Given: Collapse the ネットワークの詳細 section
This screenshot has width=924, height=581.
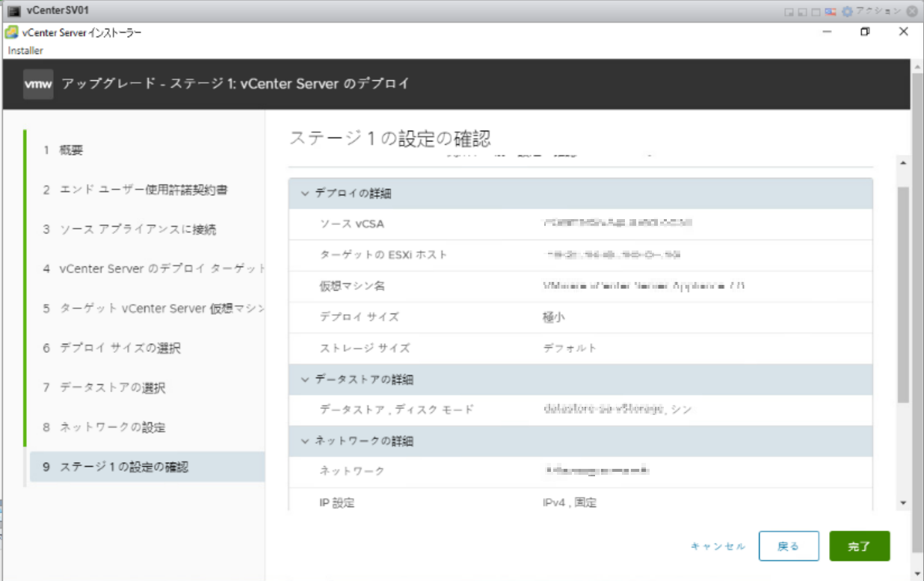Looking at the screenshot, I should point(304,441).
